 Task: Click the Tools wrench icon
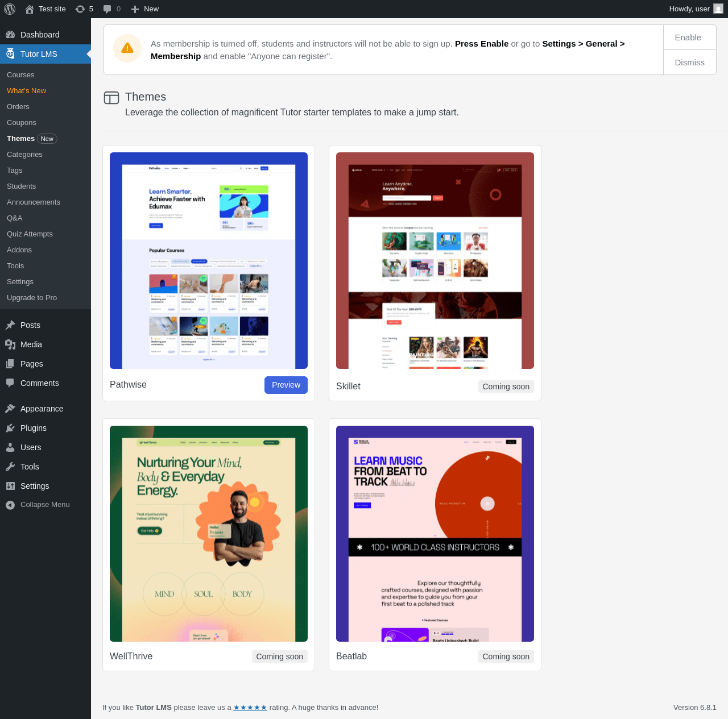click(x=10, y=467)
